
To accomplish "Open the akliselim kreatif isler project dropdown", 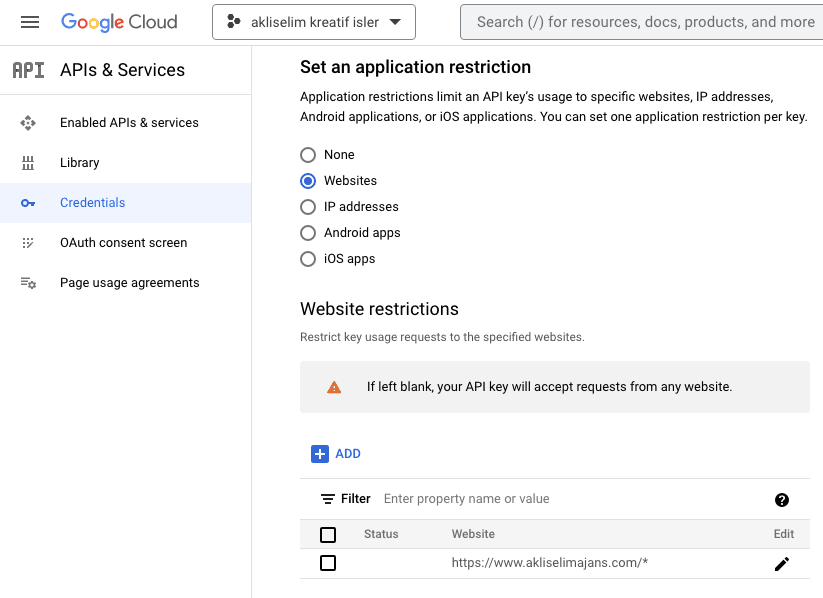I will [x=314, y=22].
